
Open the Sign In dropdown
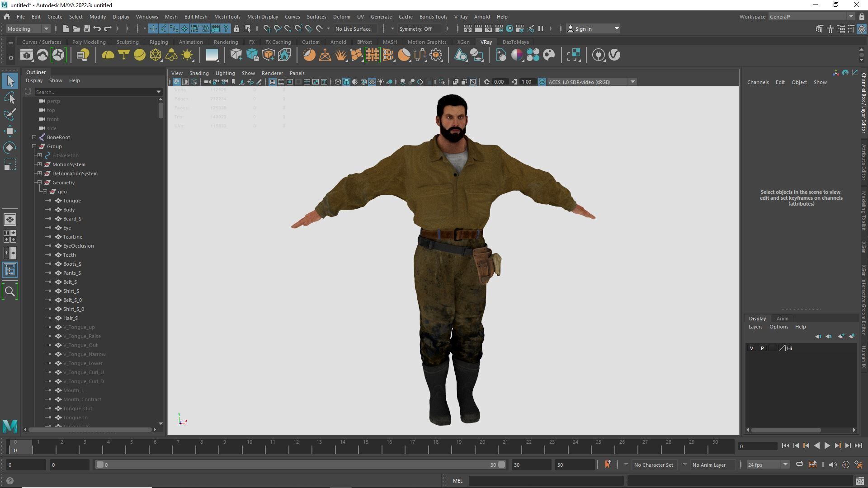click(x=593, y=29)
